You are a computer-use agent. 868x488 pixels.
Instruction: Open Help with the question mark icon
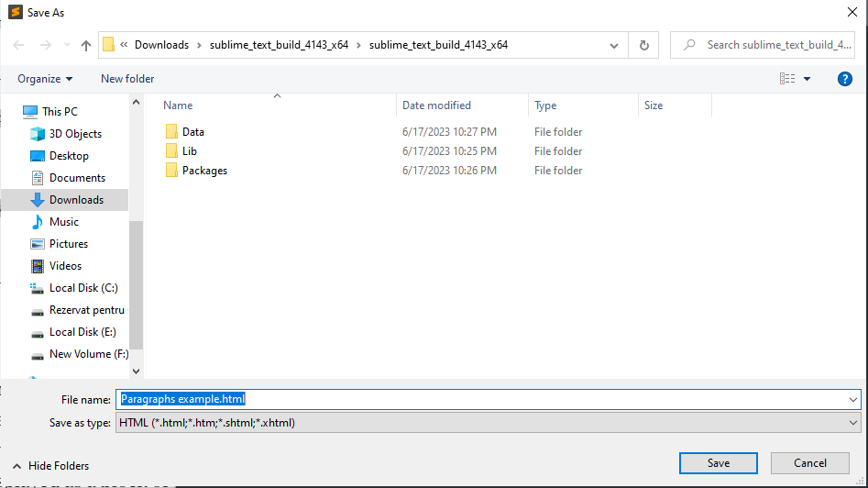point(845,79)
